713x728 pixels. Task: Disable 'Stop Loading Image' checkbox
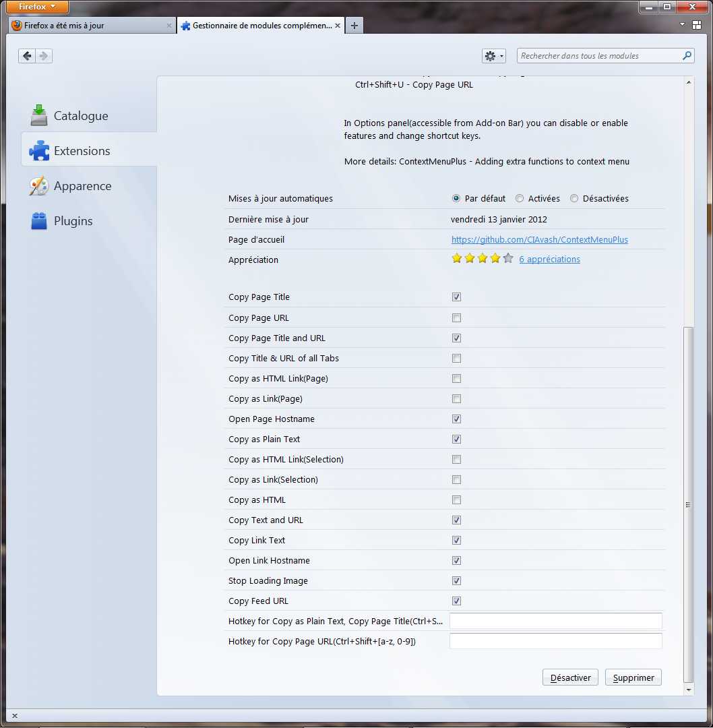click(456, 581)
